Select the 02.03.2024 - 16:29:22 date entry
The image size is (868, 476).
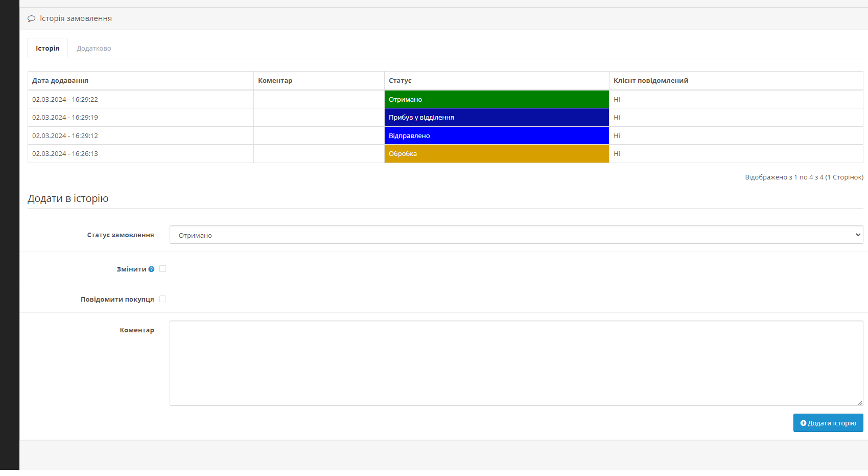click(x=65, y=100)
